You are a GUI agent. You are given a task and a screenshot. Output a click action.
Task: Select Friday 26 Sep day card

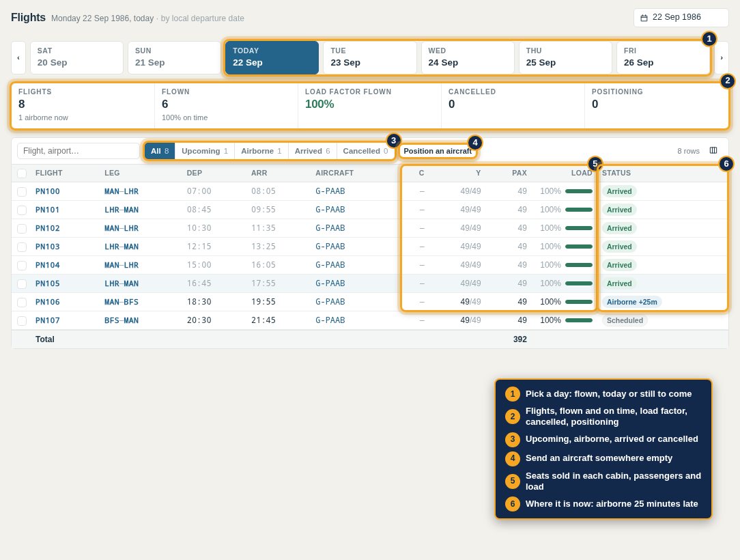(x=663, y=57)
